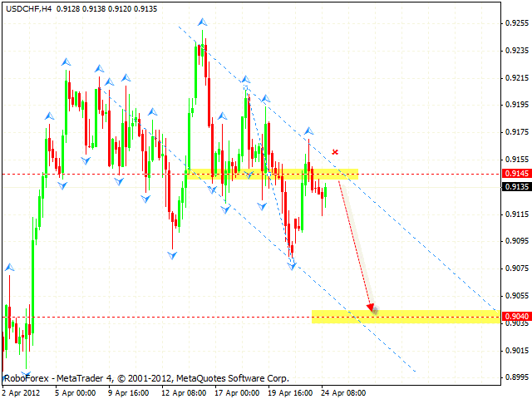Click the RoboForex MetaTrader 4 copyright text
532x399 pixels.
point(146,377)
